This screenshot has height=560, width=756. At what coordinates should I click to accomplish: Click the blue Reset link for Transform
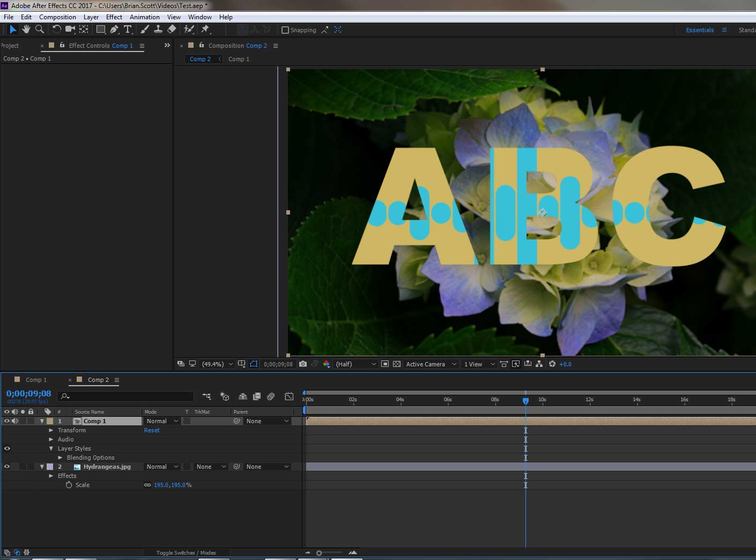152,430
